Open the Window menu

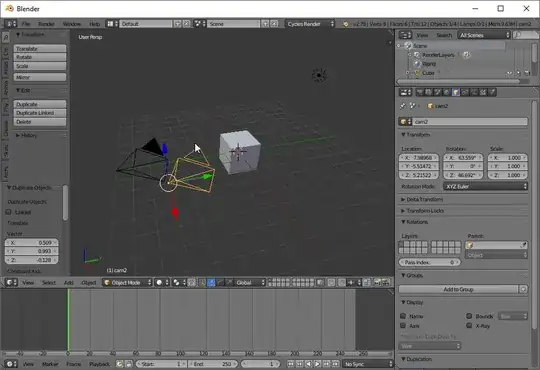click(72, 24)
